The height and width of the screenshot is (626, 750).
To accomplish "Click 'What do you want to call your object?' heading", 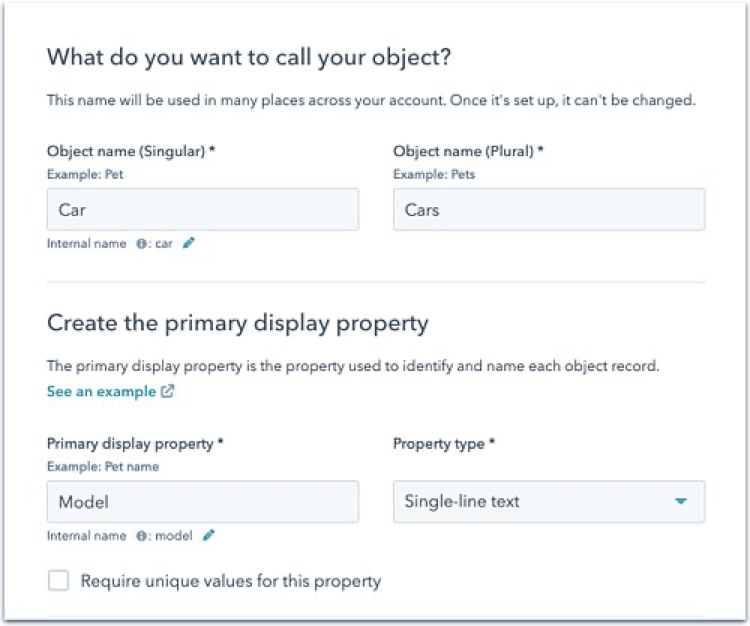I will point(249,57).
